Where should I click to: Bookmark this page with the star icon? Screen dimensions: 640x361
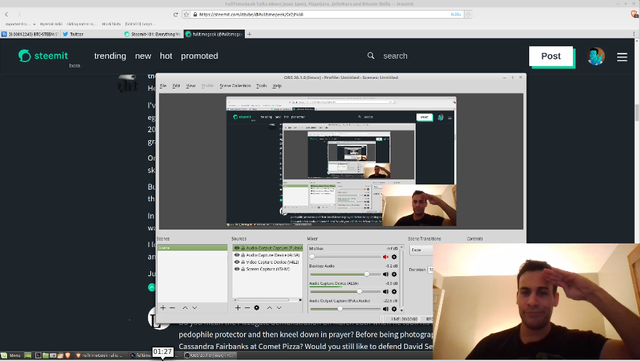pos(186,14)
